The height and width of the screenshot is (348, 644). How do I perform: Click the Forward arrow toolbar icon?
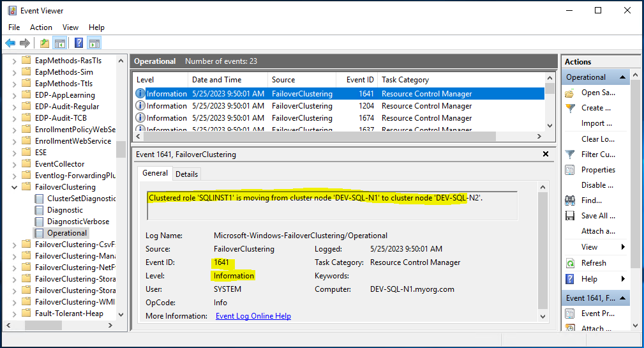click(x=25, y=43)
